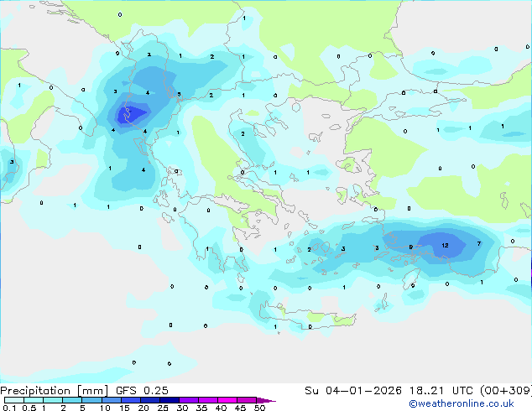
Task: Click the "15" legend scale label
Action: click(124, 408)
